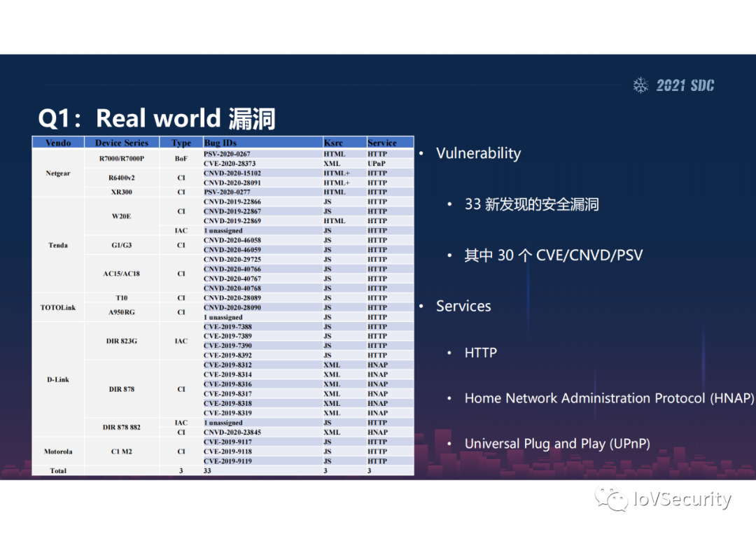Click bug ID 'CNVD-2020-28091'
The image size is (756, 534).
click(232, 183)
